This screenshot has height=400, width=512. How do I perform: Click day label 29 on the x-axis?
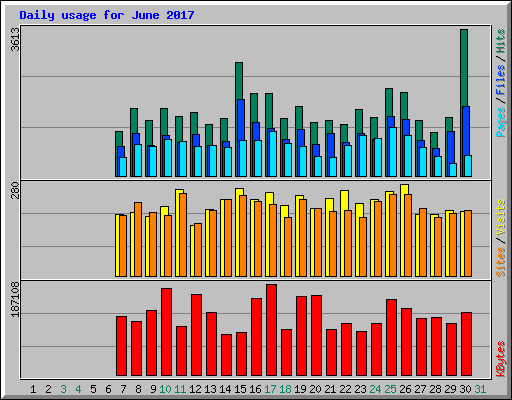coord(450,389)
